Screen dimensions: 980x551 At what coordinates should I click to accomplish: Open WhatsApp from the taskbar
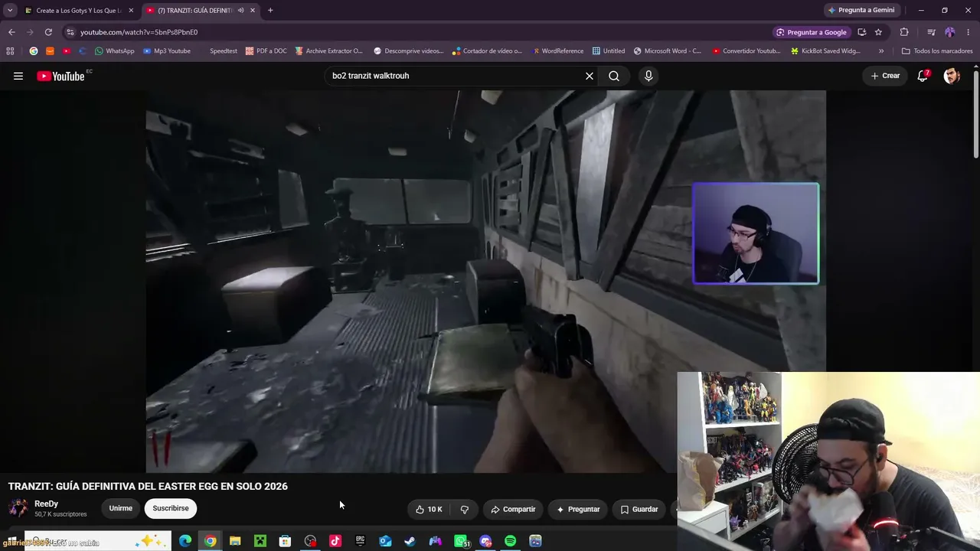(461, 541)
